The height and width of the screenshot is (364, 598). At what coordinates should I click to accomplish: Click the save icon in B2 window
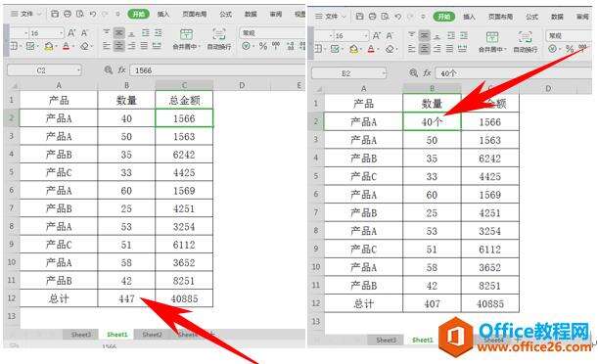[359, 17]
